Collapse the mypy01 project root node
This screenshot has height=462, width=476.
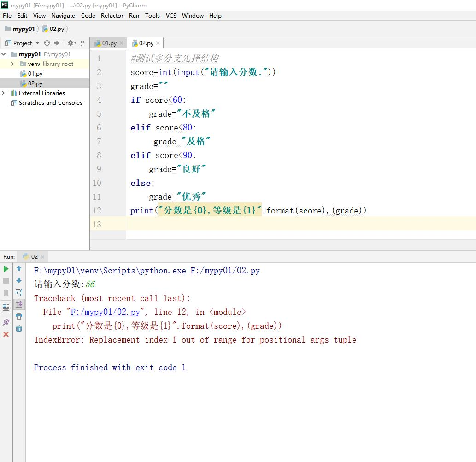tap(4, 54)
